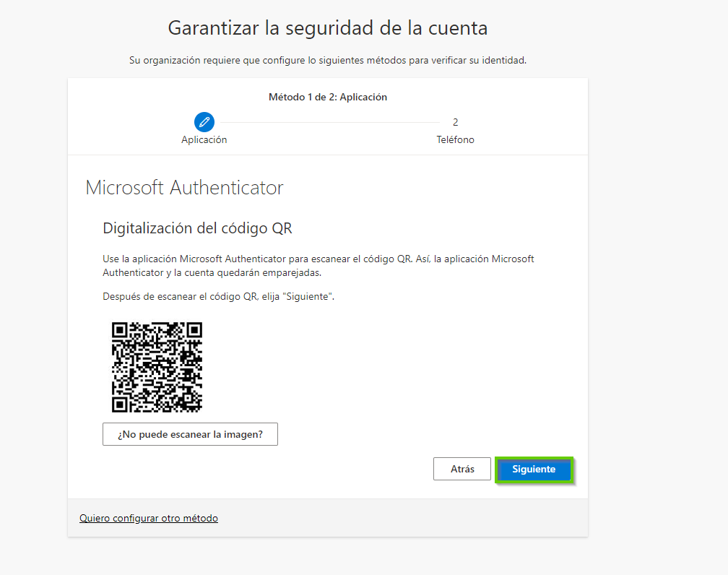Click 'Garantizar la seguridad de la cuenta' title

pyautogui.click(x=328, y=28)
